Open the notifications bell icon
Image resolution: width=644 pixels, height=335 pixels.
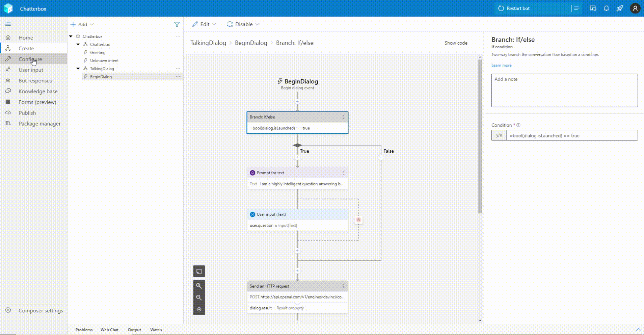[x=606, y=8]
